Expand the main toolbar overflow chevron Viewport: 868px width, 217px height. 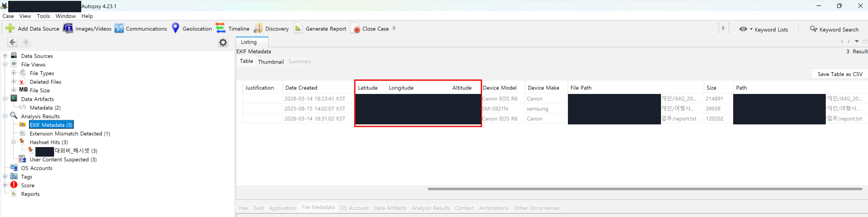pyautogui.click(x=394, y=28)
